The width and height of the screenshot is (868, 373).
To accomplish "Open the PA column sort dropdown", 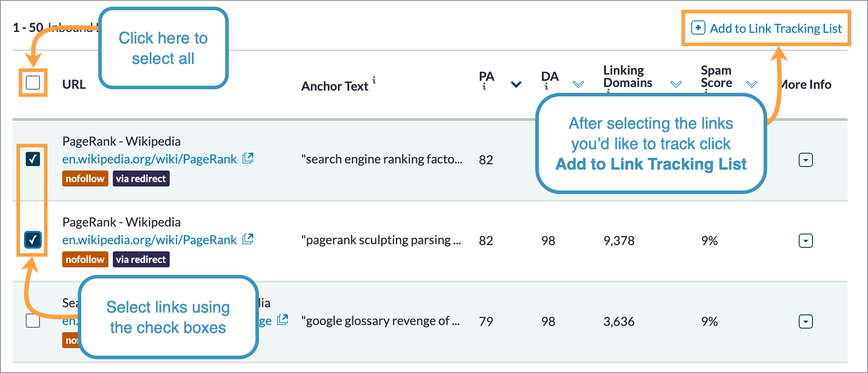I will [x=515, y=83].
